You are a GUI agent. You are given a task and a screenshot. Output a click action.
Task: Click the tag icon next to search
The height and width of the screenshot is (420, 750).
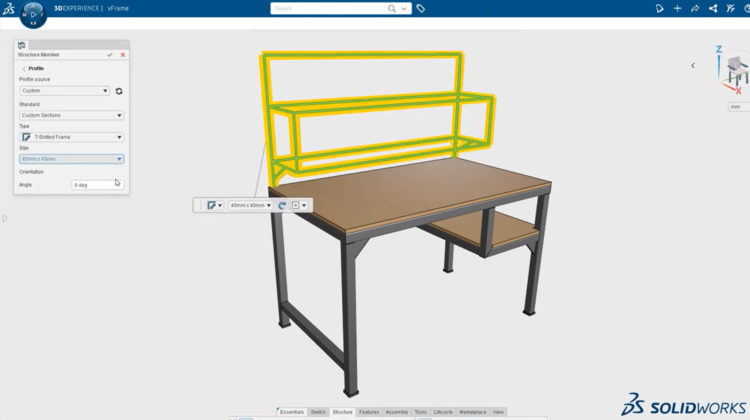pos(421,8)
